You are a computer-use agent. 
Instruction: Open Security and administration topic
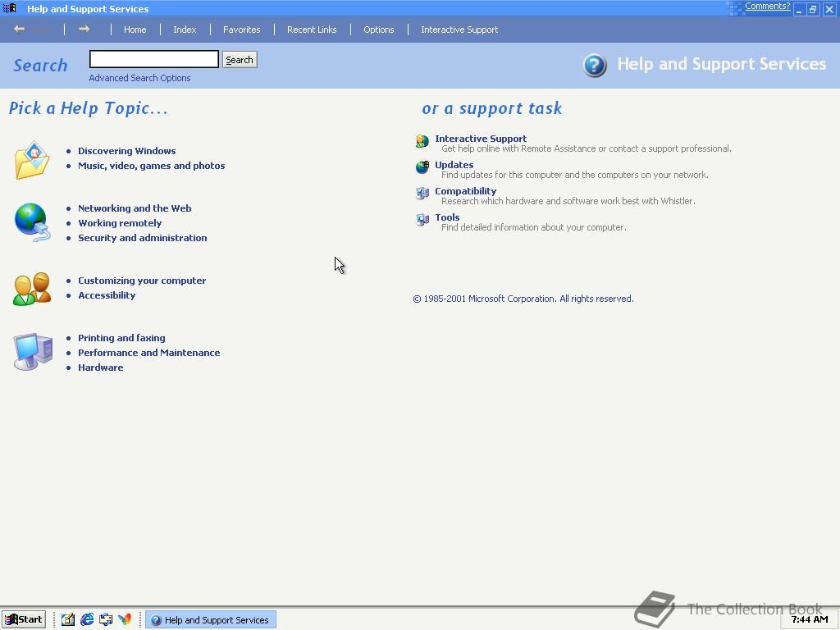143,238
